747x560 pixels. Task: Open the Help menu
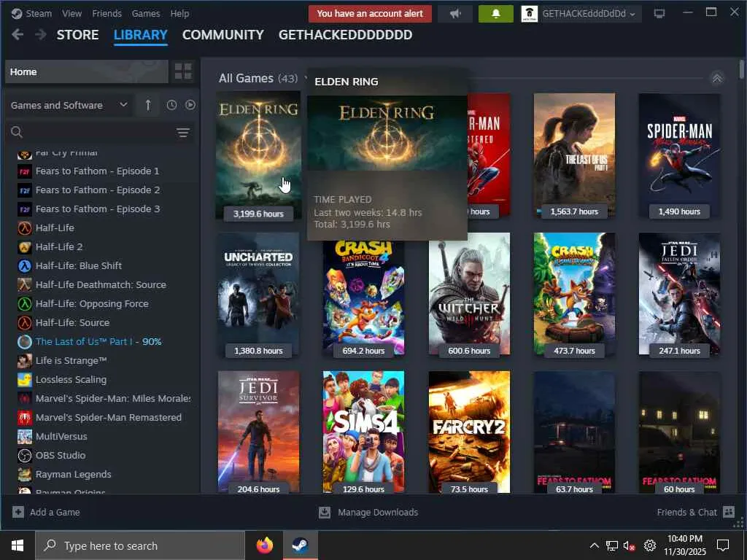(x=179, y=13)
